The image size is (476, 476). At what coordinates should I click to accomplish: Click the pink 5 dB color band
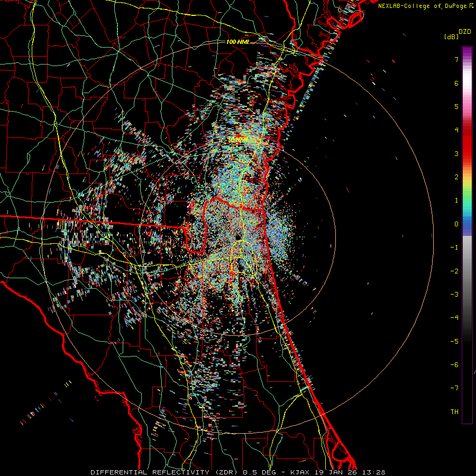click(467, 106)
